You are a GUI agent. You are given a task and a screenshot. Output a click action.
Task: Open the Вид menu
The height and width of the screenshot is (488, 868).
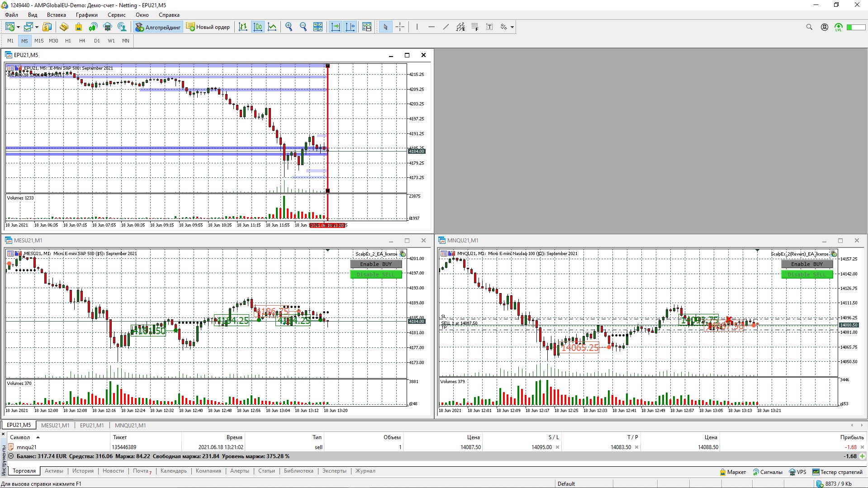(33, 15)
